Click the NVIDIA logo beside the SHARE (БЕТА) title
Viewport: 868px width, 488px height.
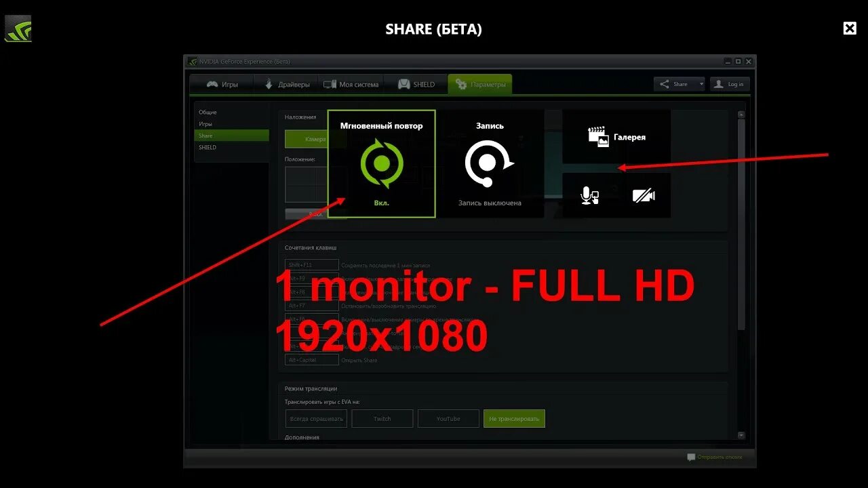18,28
